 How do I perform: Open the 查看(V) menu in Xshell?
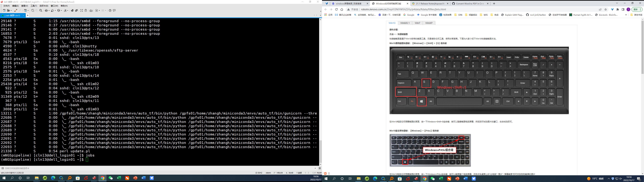click(x=24, y=6)
